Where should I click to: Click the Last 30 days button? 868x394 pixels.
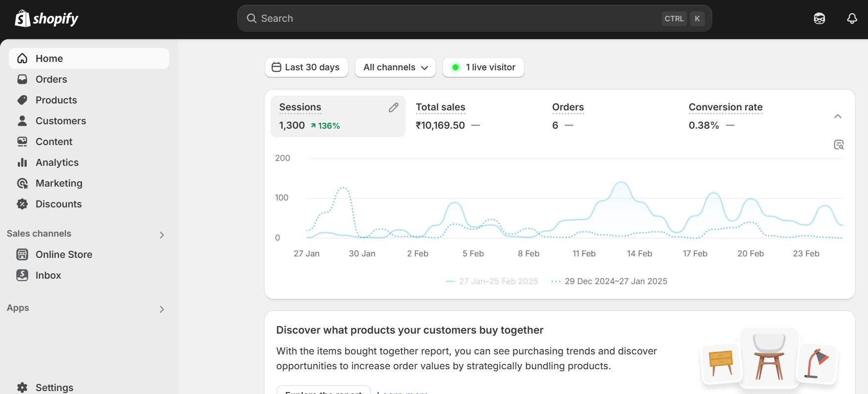pos(306,67)
